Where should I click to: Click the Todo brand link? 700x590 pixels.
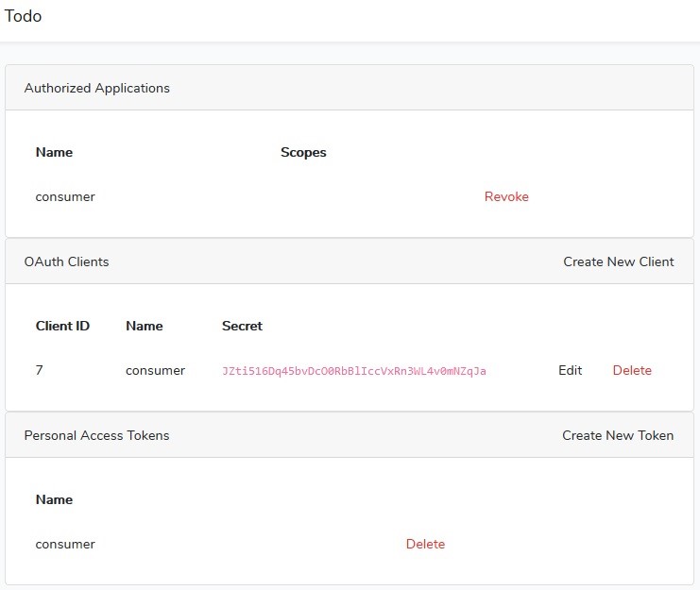(23, 16)
